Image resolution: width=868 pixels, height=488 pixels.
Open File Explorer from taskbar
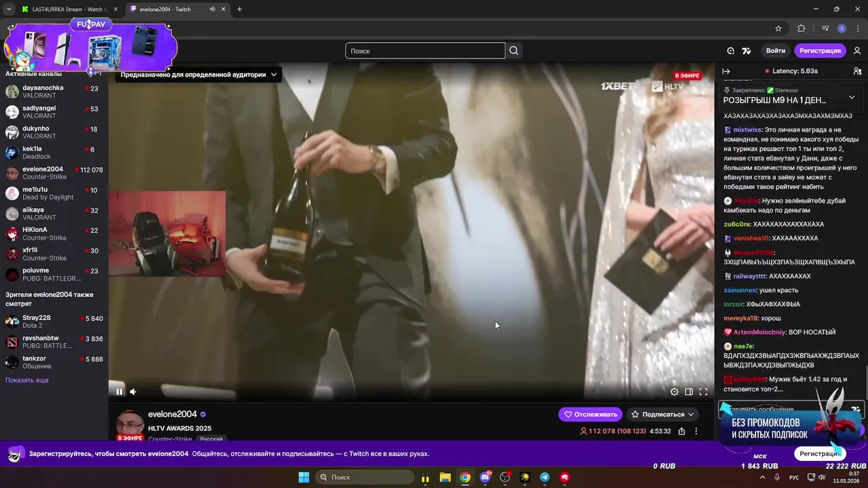coord(445,477)
